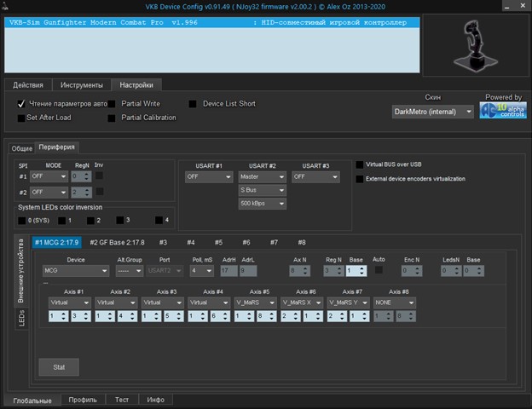Enable External device encoders virtualization

(x=359, y=178)
